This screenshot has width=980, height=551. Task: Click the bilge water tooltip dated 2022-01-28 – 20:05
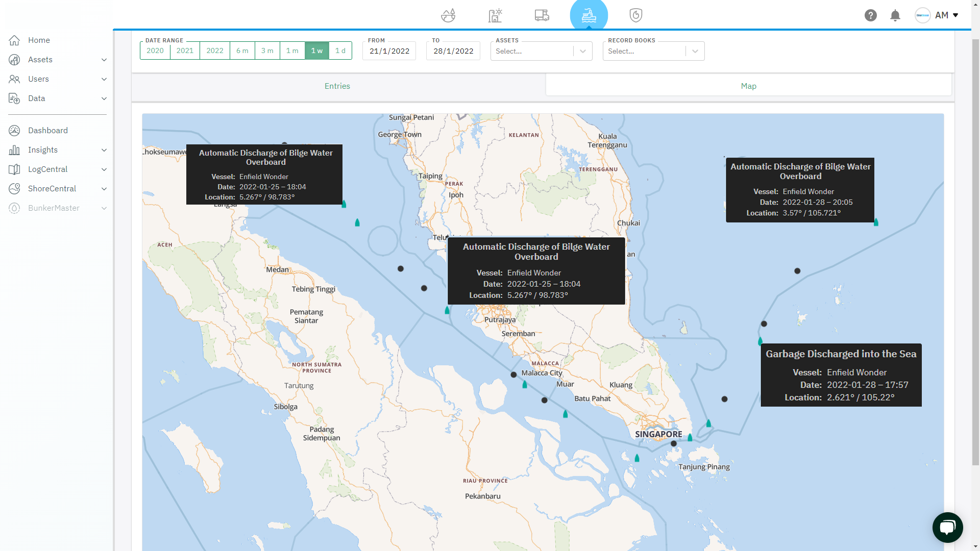point(800,190)
